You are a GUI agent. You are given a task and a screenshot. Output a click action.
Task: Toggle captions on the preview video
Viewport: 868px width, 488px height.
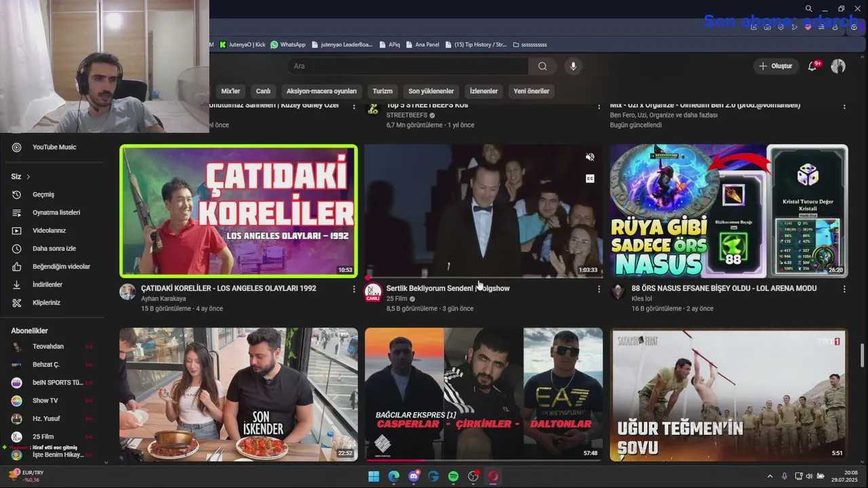[590, 179]
